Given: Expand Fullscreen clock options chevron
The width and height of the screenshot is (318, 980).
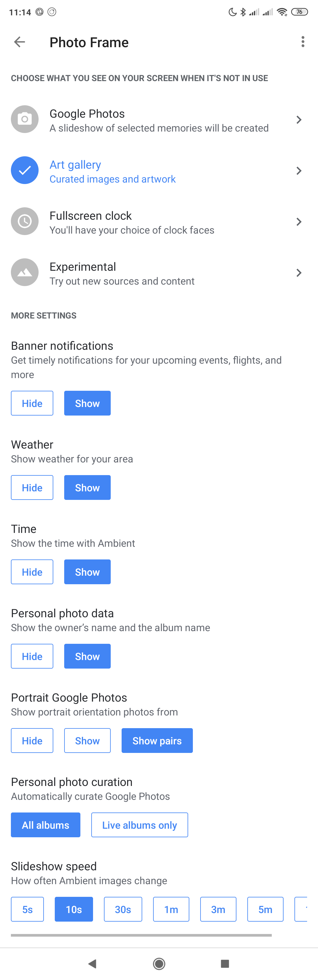Looking at the screenshot, I should 299,221.
